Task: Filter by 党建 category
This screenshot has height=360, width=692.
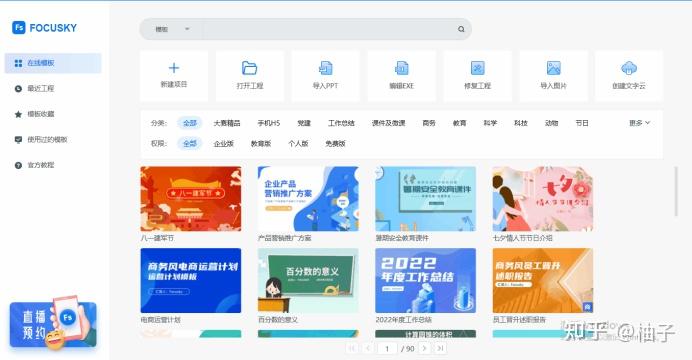Action: click(x=304, y=123)
